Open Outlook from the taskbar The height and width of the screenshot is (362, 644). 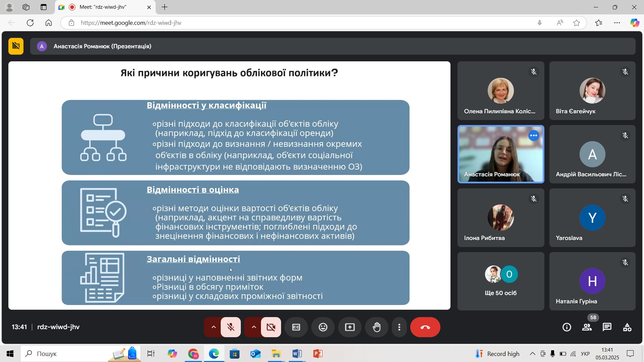256,354
